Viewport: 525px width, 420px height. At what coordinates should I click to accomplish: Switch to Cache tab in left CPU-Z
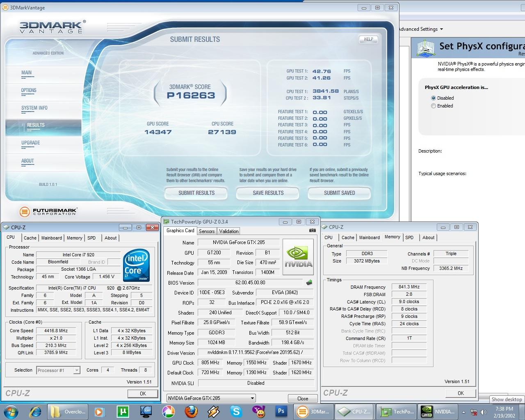[30, 238]
